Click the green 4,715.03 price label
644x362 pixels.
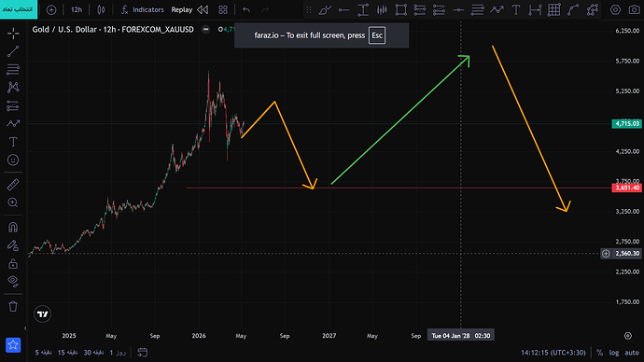[x=626, y=123]
